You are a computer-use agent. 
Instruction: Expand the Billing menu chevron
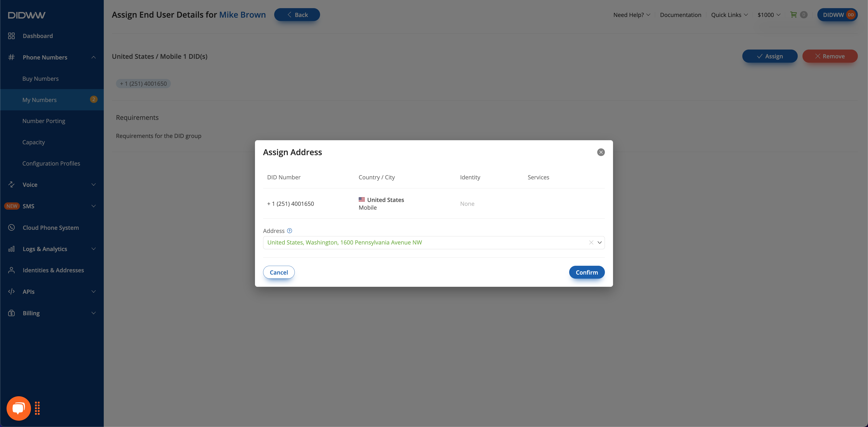click(94, 313)
